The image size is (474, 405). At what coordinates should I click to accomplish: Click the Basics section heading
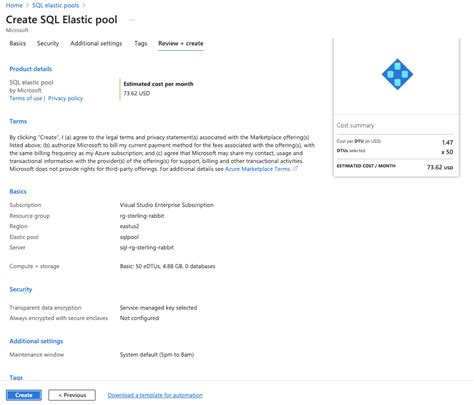[x=18, y=191]
